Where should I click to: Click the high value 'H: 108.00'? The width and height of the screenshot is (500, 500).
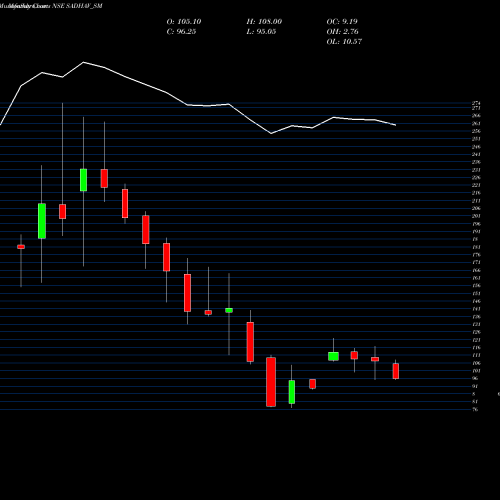pyautogui.click(x=264, y=22)
